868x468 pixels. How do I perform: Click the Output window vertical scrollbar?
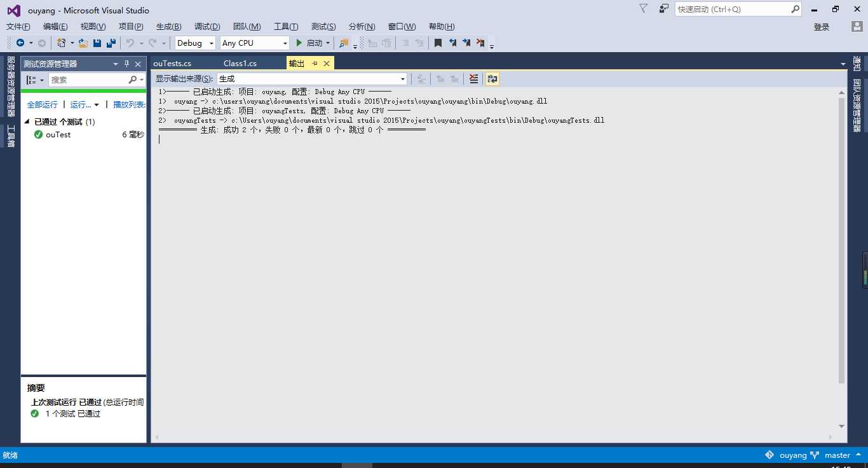pos(842,240)
